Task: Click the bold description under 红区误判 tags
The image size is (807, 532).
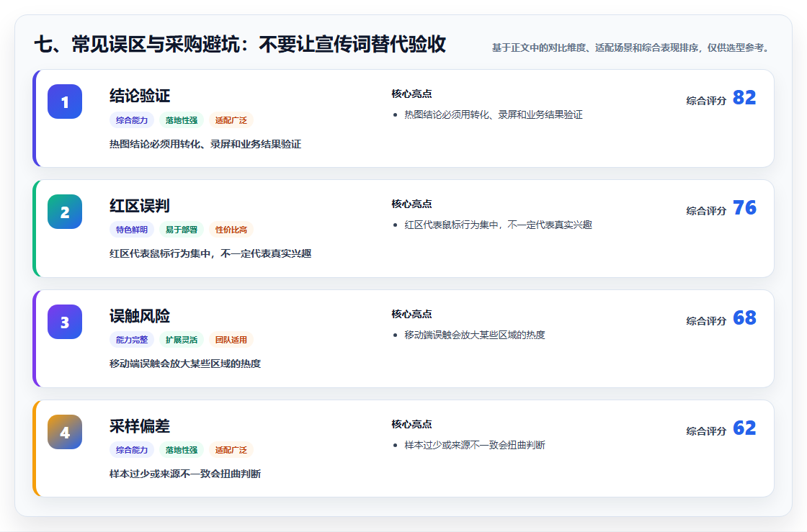Action: point(210,253)
